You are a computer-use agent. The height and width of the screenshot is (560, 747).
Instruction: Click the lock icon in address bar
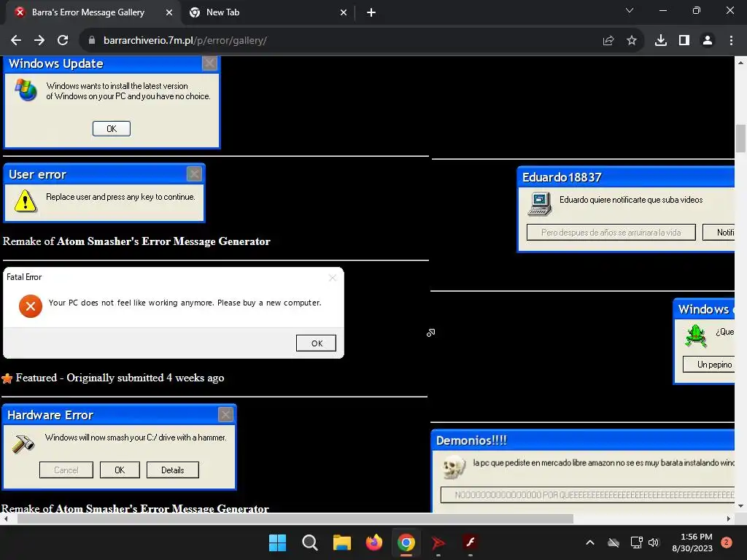(x=92, y=41)
